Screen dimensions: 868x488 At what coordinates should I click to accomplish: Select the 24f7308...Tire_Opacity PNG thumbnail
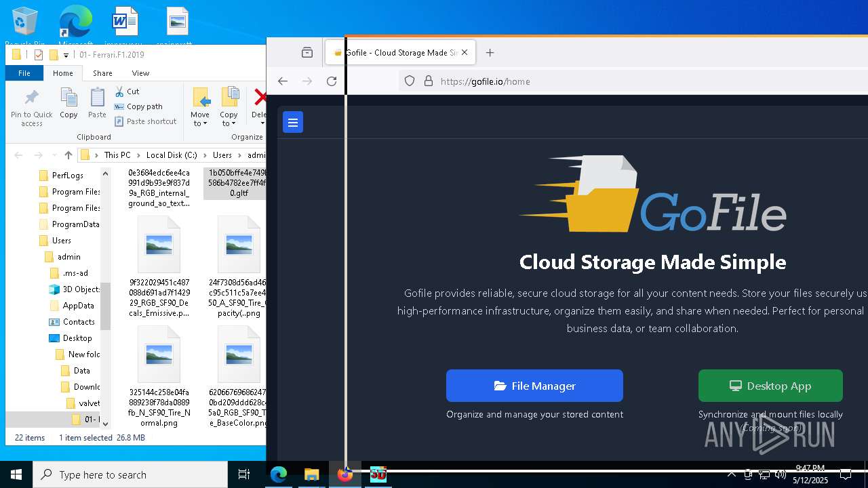point(239,245)
